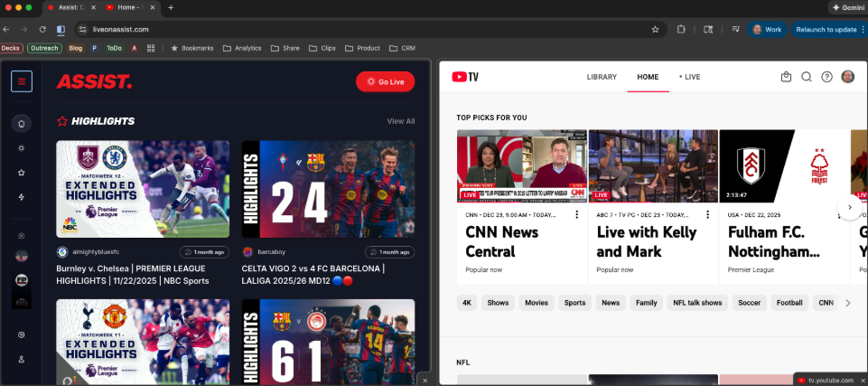
Task: Open the YouTube TV purchases bag icon
Action: pyautogui.click(x=786, y=77)
